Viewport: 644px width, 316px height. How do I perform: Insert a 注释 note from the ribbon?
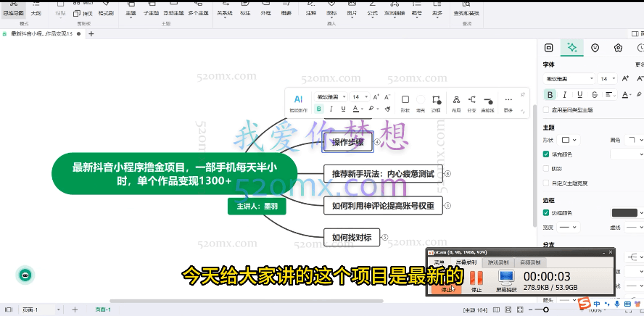coord(311,9)
